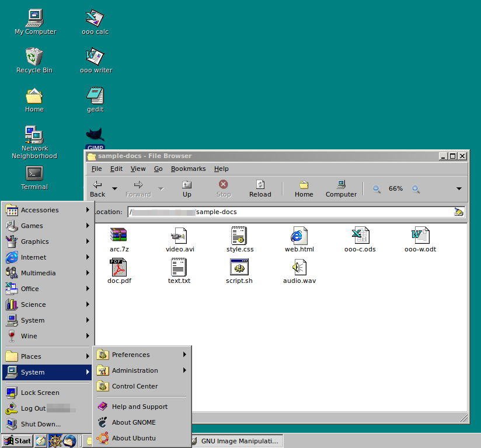Select the video.avi file icon
The width and height of the screenshot is (481, 448).
(x=180, y=240)
